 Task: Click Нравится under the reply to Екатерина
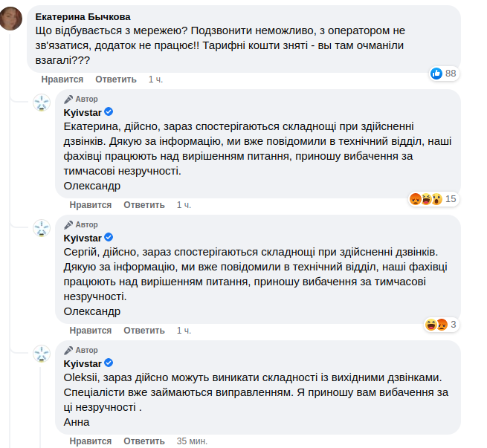(x=91, y=205)
